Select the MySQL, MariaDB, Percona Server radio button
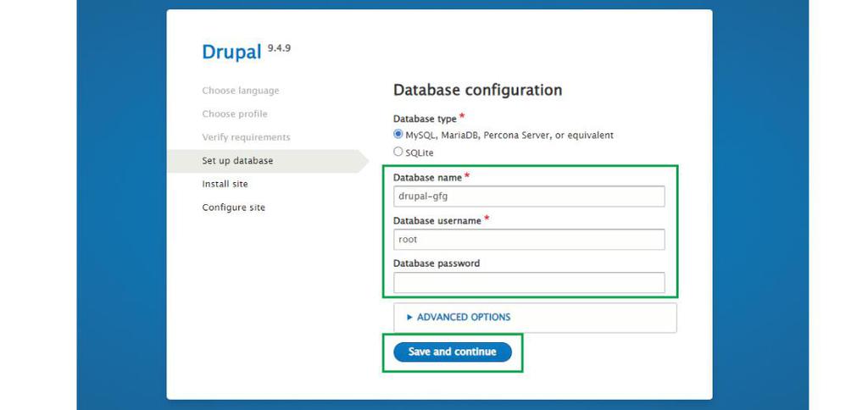 point(398,135)
